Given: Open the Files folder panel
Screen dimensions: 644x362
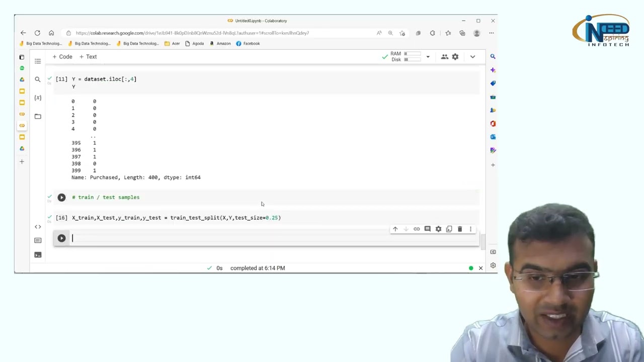Looking at the screenshot, I should pyautogui.click(x=38, y=116).
